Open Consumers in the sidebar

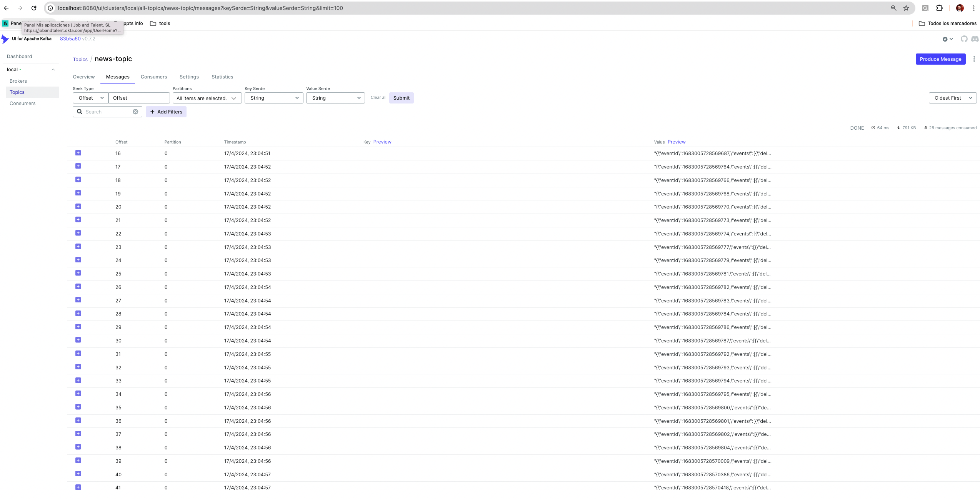(22, 103)
